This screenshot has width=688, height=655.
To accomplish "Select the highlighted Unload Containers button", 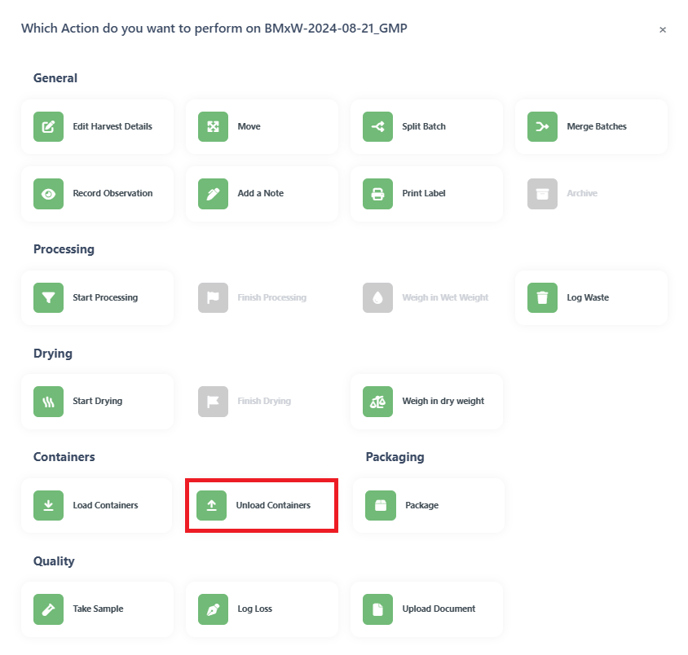I will click(x=262, y=505).
